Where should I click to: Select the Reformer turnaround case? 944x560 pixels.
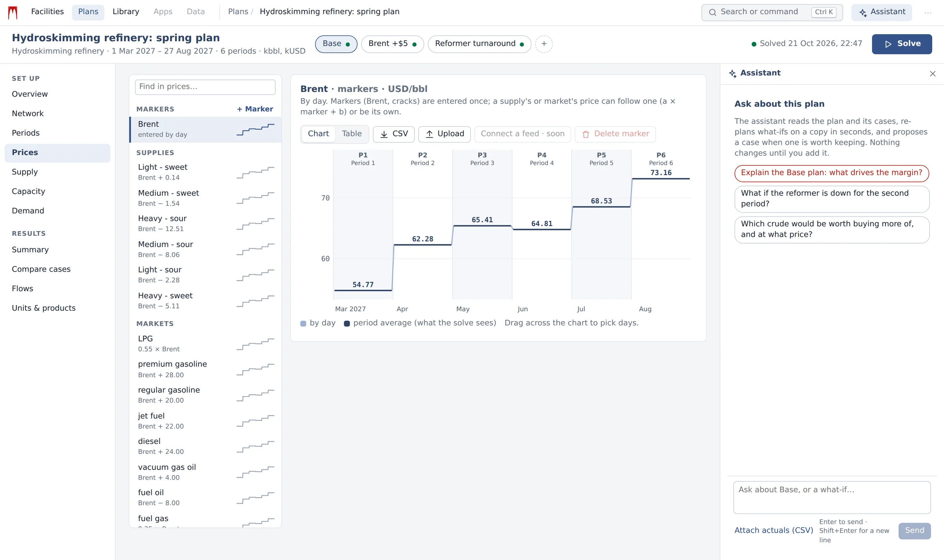point(479,44)
